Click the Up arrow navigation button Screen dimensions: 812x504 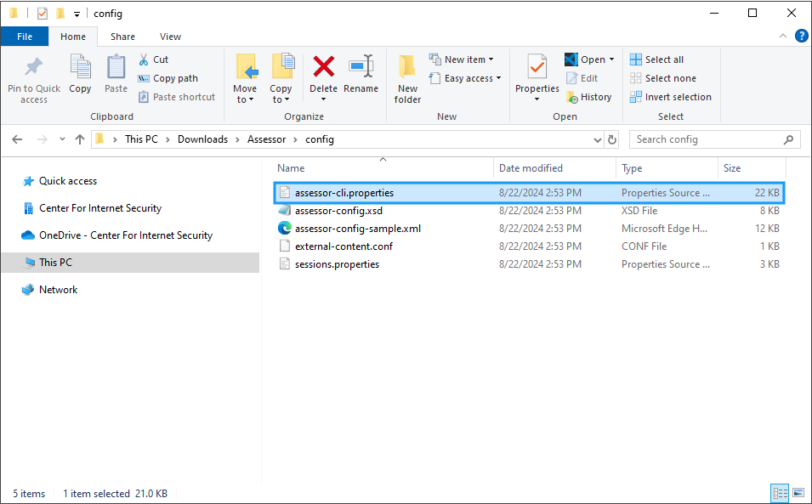pyautogui.click(x=80, y=139)
